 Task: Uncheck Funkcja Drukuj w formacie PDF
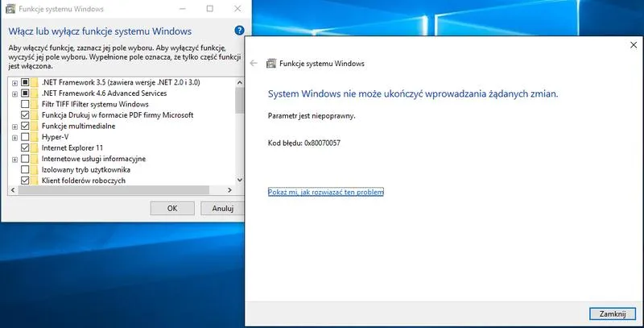pos(25,114)
